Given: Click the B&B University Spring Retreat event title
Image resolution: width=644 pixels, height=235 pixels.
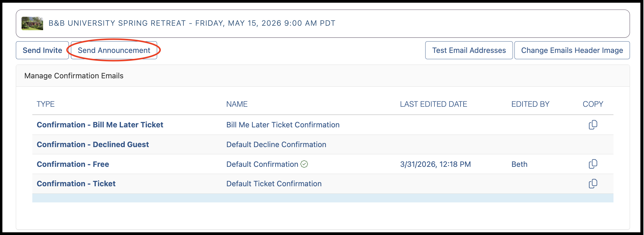Looking at the screenshot, I should (192, 23).
